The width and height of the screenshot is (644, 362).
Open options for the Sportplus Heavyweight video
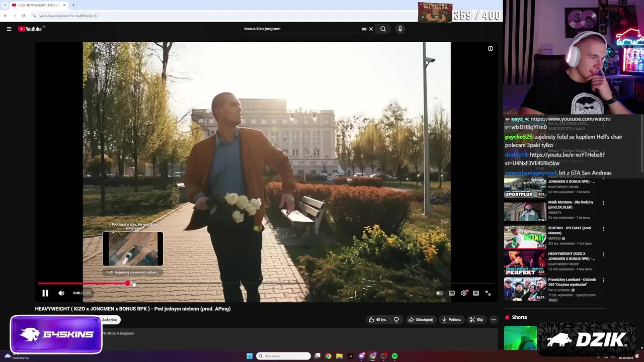[x=603, y=177]
